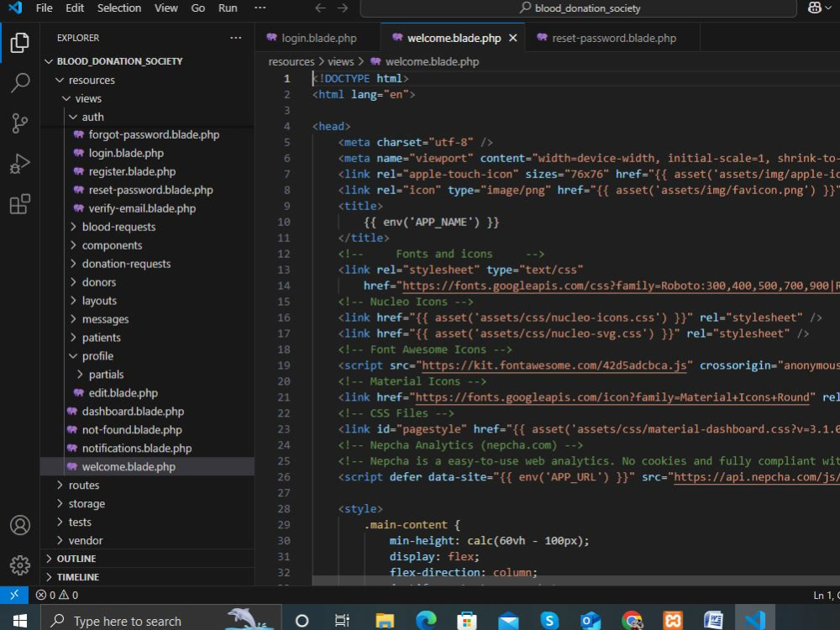
Task: Open the Extensions view
Action: 20,204
